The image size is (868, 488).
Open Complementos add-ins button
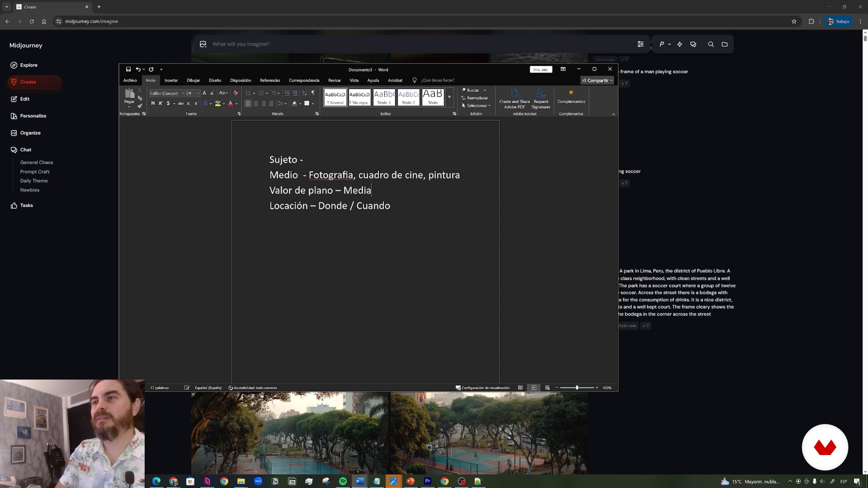click(571, 97)
